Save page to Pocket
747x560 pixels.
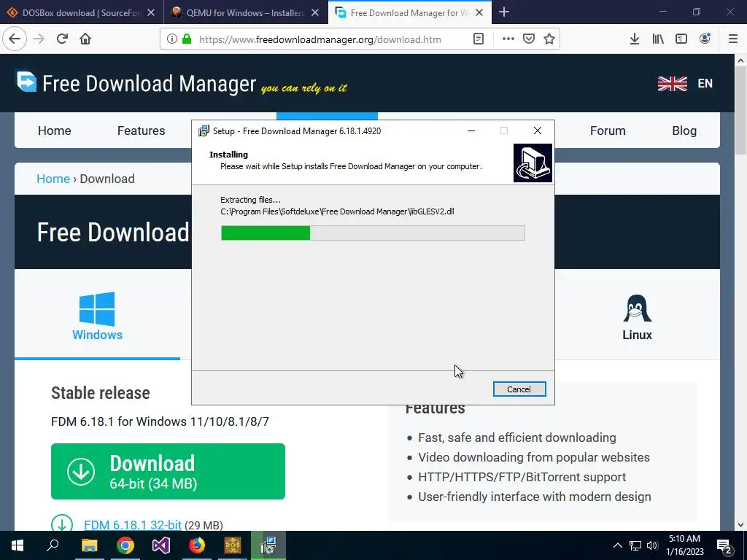point(529,39)
